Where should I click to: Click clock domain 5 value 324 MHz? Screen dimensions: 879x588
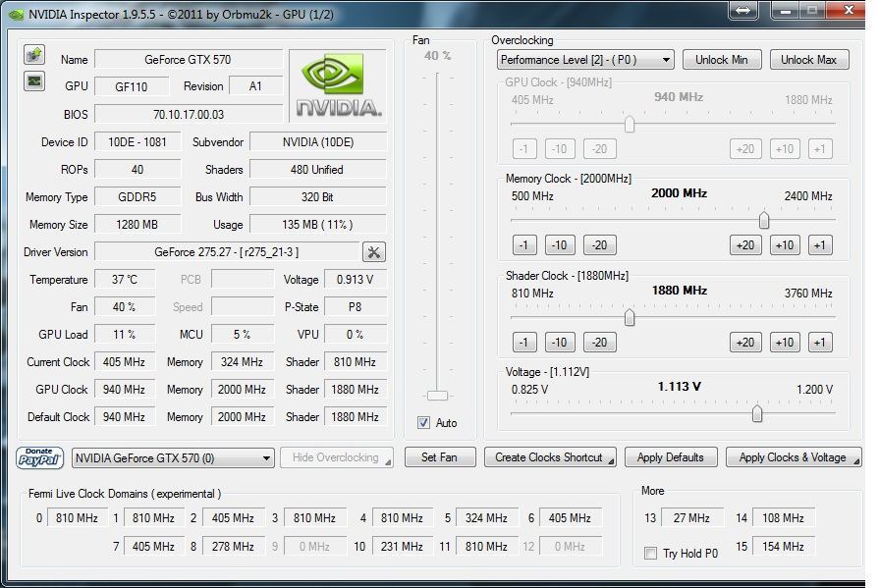(486, 518)
